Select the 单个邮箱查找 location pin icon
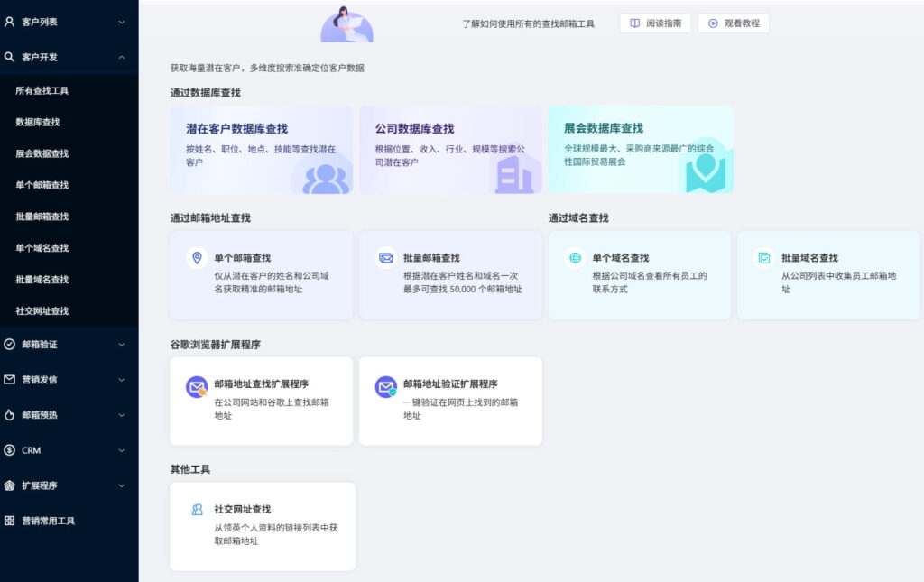This screenshot has height=582, width=924. click(199, 257)
